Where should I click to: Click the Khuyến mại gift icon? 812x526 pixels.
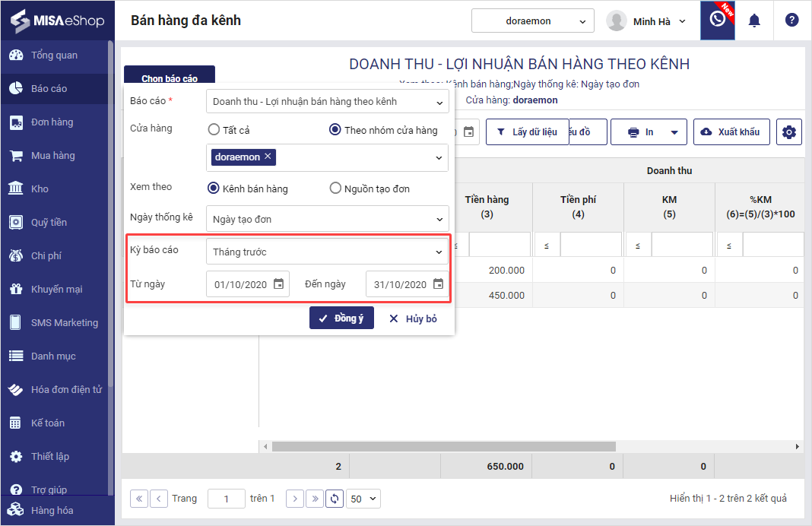coord(16,289)
